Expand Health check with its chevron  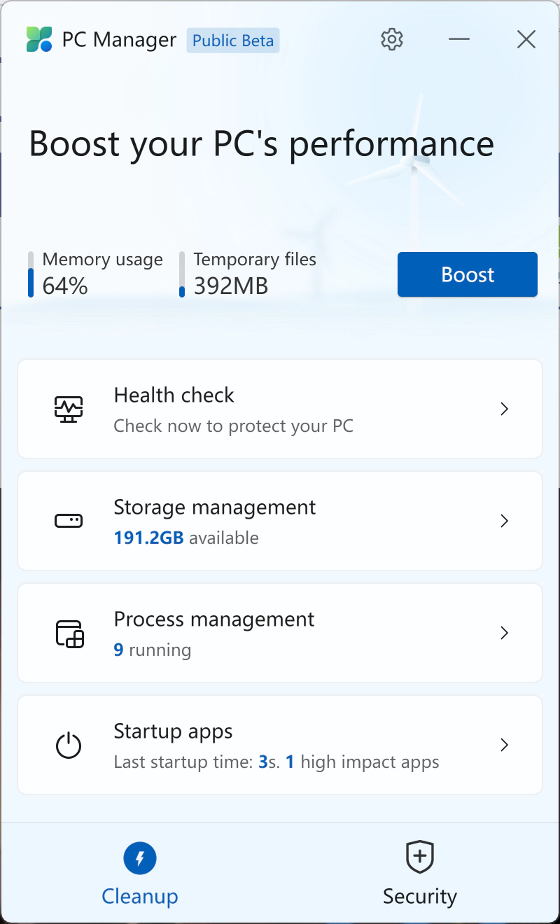[x=504, y=409]
